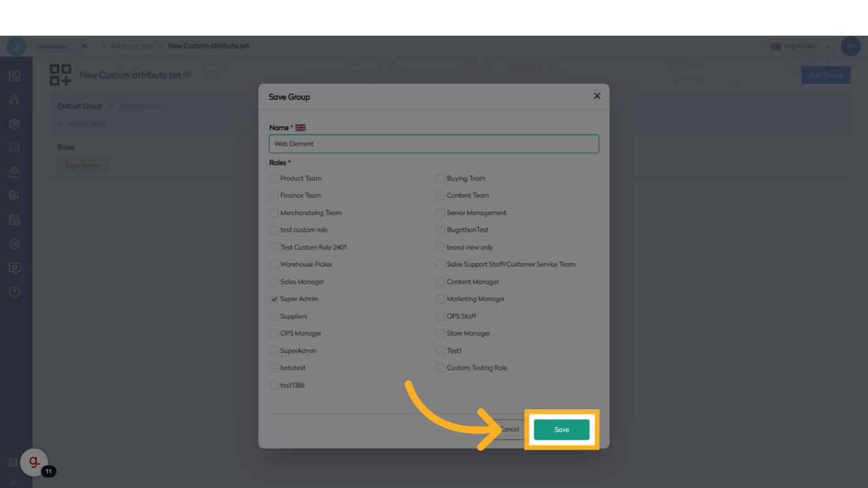Open the help question mark icon
The width and height of the screenshot is (868, 488).
[14, 292]
